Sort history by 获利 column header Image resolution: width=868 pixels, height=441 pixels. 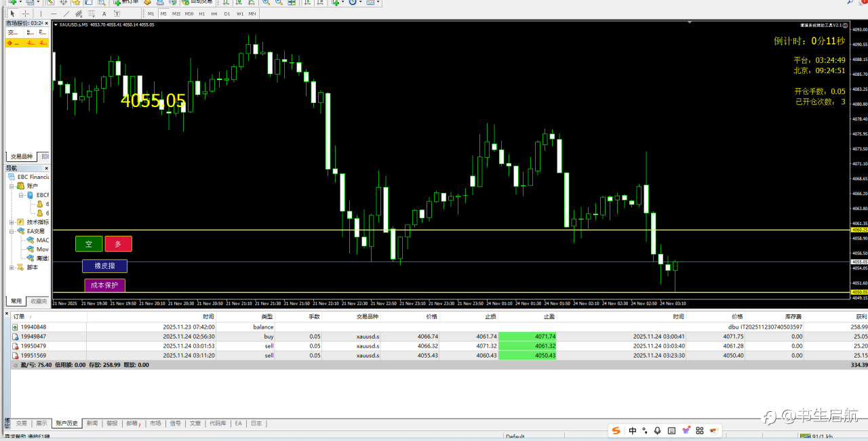(861, 316)
